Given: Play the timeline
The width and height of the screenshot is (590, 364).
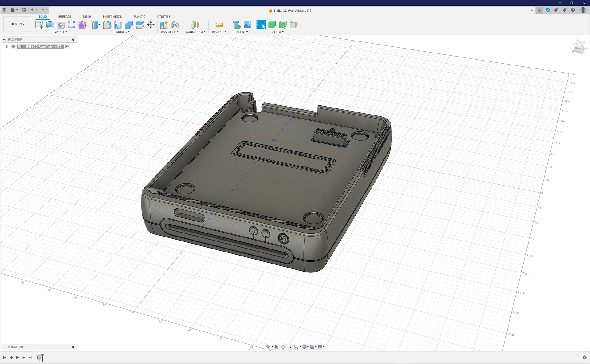Looking at the screenshot, I should [18, 358].
